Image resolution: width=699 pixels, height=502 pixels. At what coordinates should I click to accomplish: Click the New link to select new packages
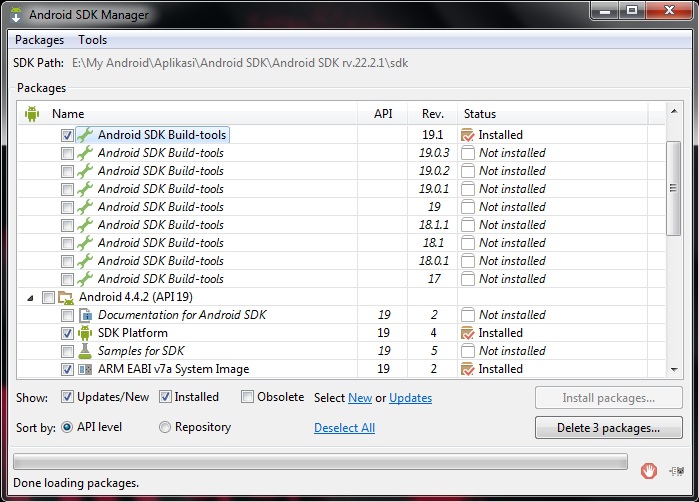360,398
